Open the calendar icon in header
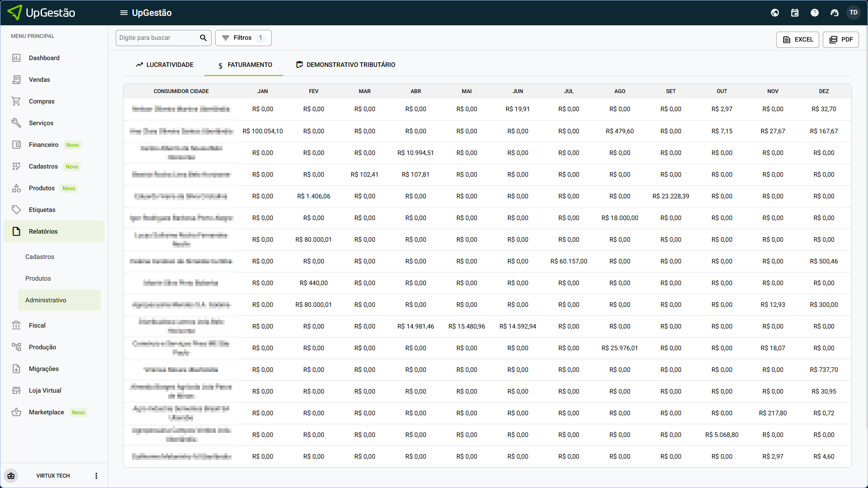868x488 pixels. (x=795, y=13)
